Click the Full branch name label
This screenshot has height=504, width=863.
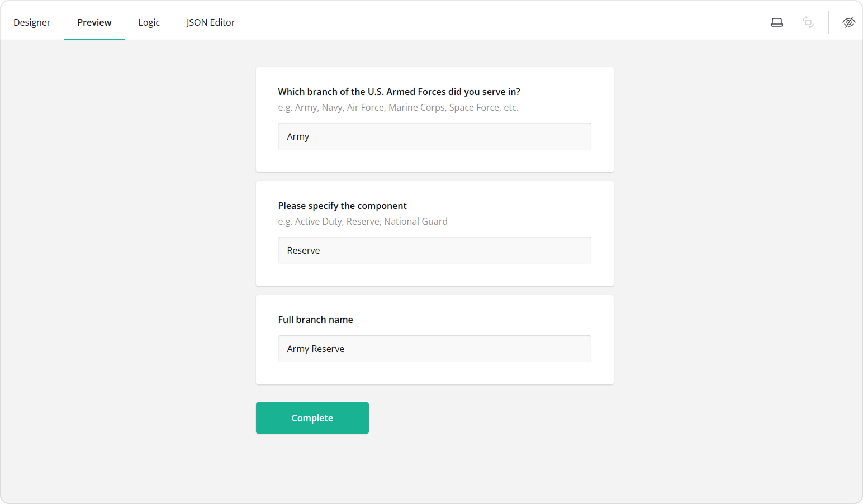pyautogui.click(x=315, y=319)
